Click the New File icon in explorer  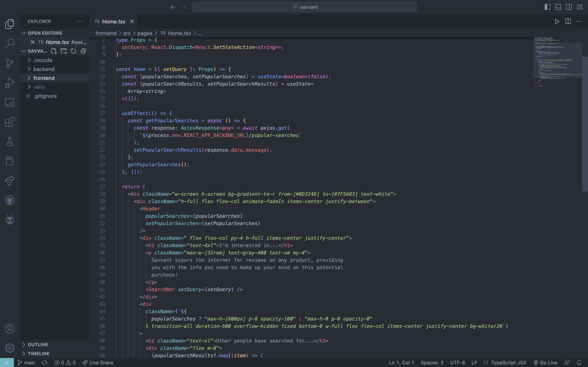click(x=54, y=51)
